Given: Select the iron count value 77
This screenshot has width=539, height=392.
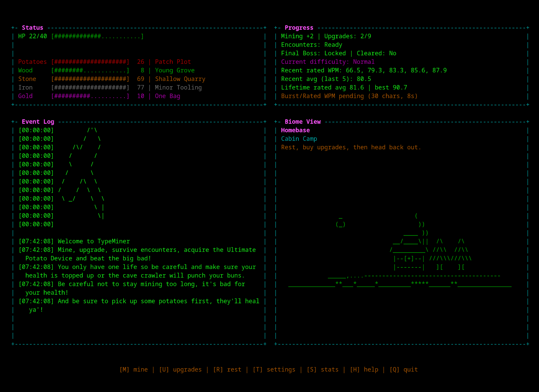Looking at the screenshot, I should pyautogui.click(x=141, y=87).
